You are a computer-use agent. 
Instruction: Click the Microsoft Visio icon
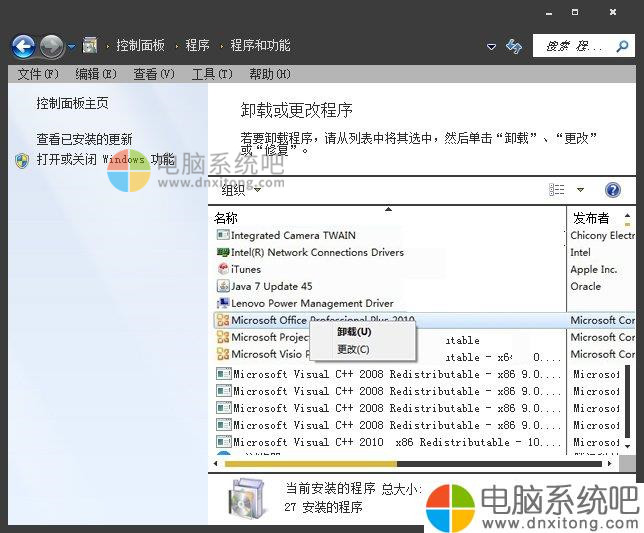click(223, 354)
